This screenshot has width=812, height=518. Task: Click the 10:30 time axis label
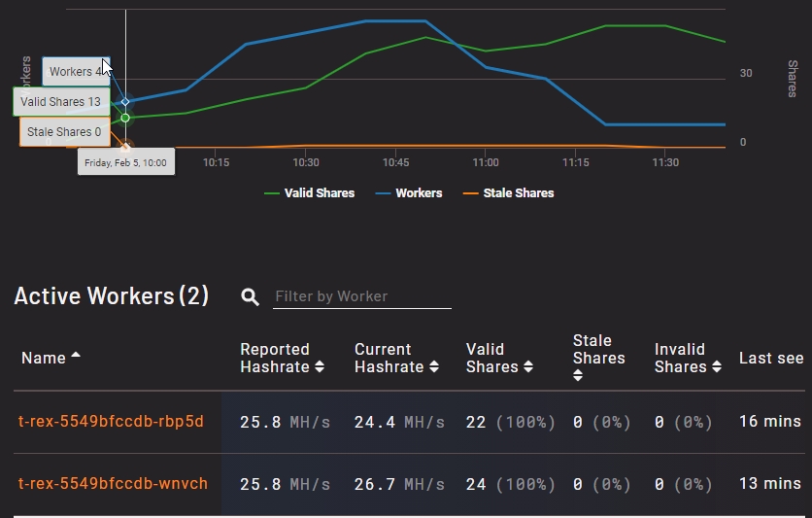(x=306, y=163)
